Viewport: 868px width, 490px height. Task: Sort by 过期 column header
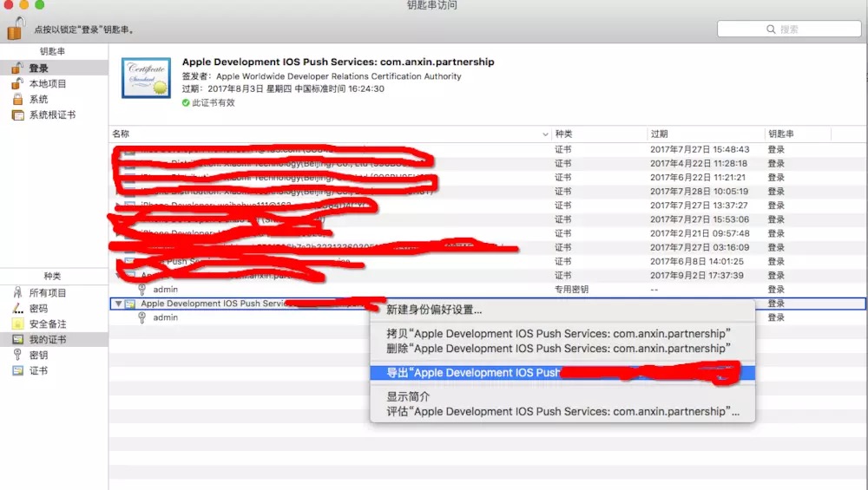pos(705,134)
